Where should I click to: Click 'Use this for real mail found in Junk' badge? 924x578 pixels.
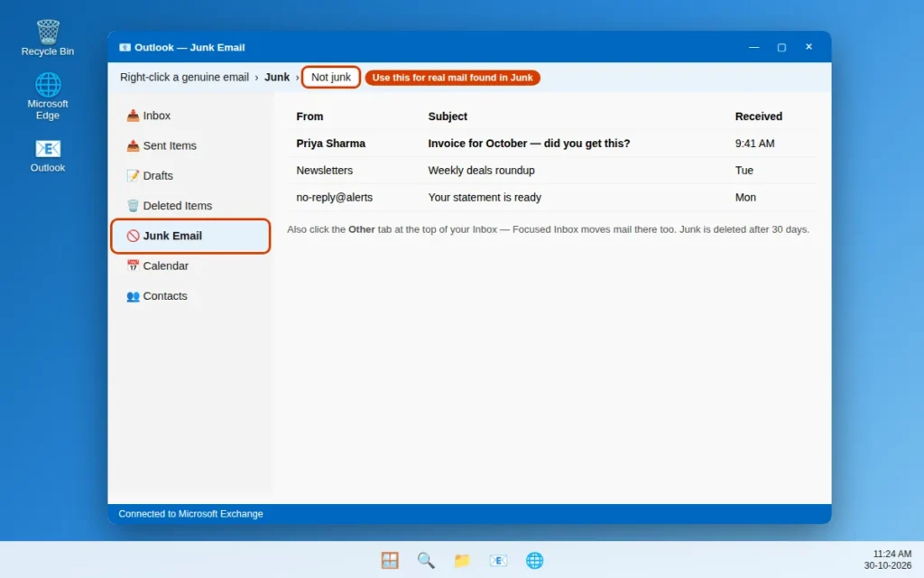point(453,78)
